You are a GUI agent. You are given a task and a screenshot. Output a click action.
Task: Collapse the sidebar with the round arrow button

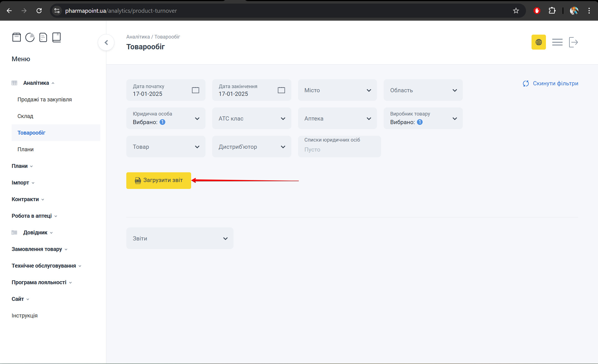(106, 42)
